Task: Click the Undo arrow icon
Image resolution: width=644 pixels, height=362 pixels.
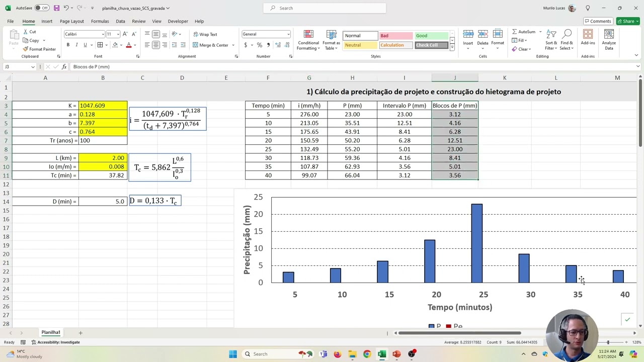Action: 66,8
